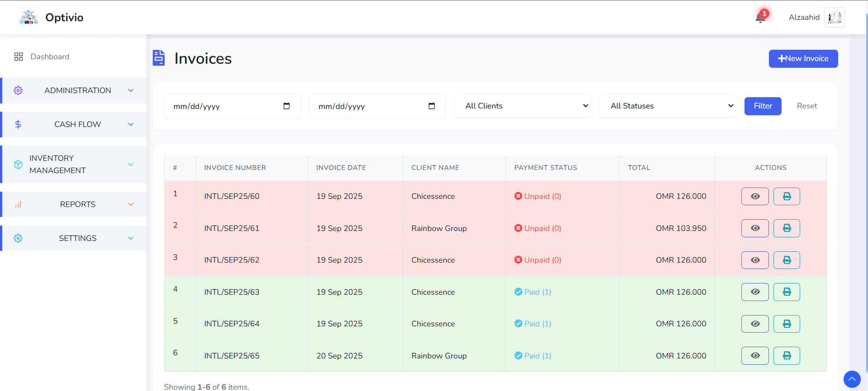
Task: Open the All Clients dropdown
Action: [522, 106]
